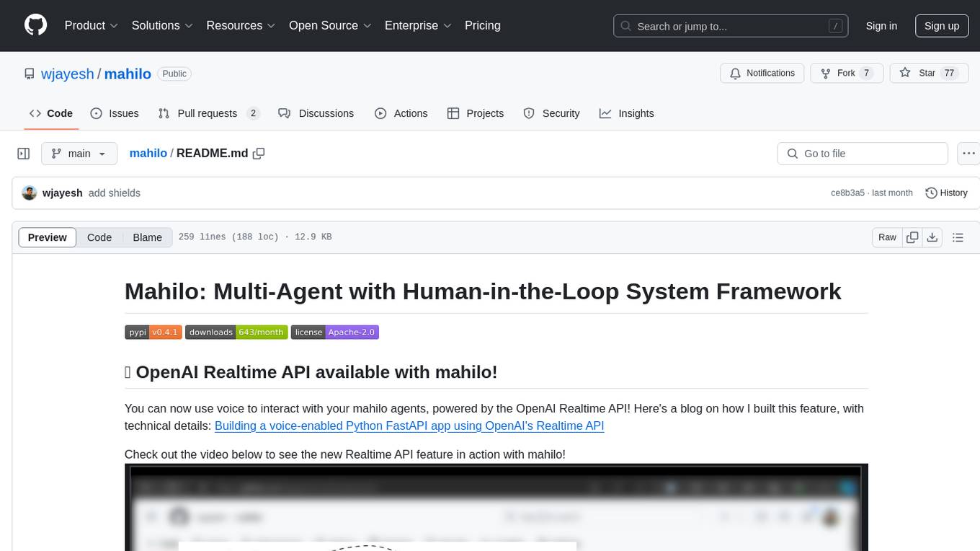This screenshot has width=980, height=551.
Task: Open the wjayesh owner profile link
Action: (68, 74)
